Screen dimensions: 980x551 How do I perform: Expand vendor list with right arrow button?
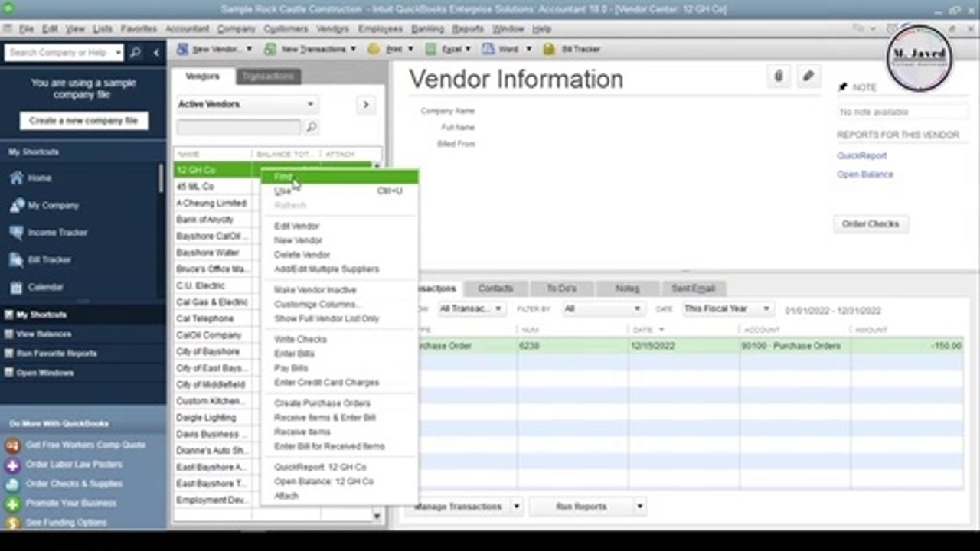(x=365, y=104)
